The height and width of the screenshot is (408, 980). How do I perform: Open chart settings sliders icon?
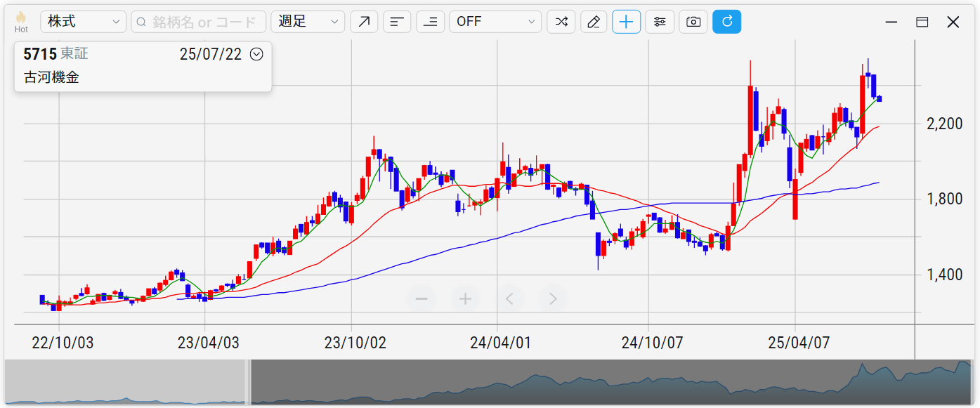[660, 22]
